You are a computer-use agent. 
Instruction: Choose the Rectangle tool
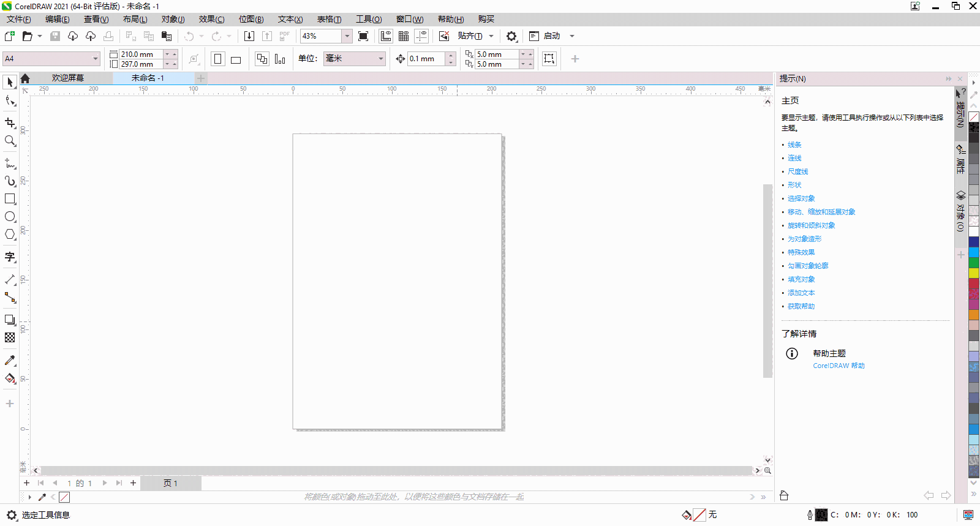[10, 199]
